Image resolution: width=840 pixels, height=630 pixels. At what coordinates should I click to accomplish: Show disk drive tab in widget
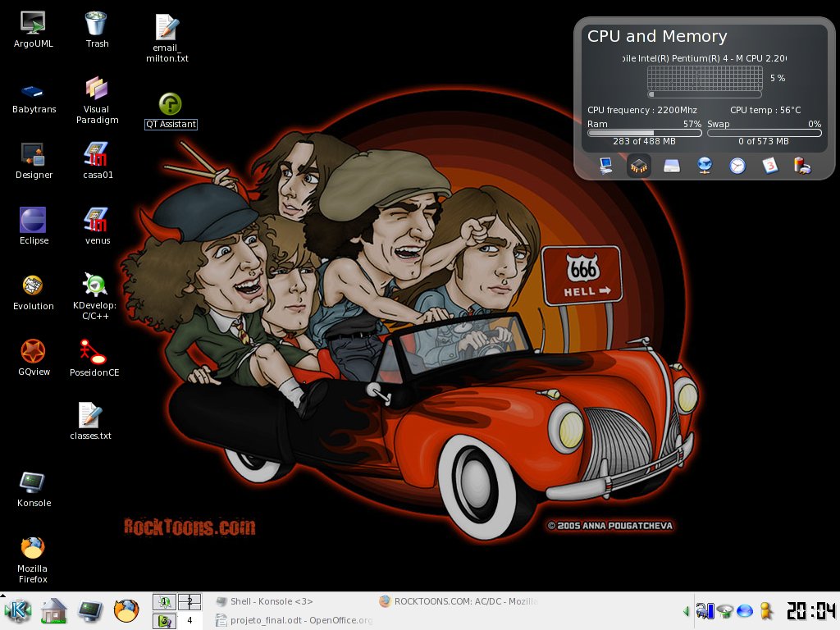672,166
